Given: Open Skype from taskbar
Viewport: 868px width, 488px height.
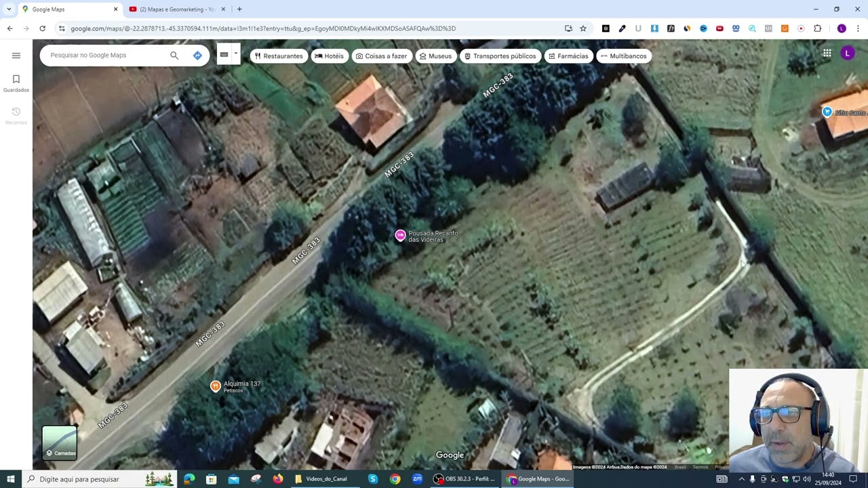Looking at the screenshot, I should click(373, 479).
